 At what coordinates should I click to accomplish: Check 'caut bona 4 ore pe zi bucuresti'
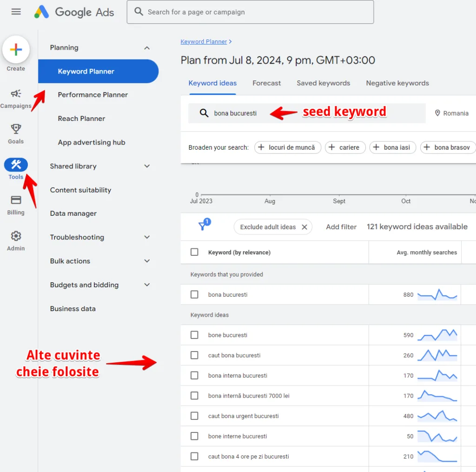[194, 457]
